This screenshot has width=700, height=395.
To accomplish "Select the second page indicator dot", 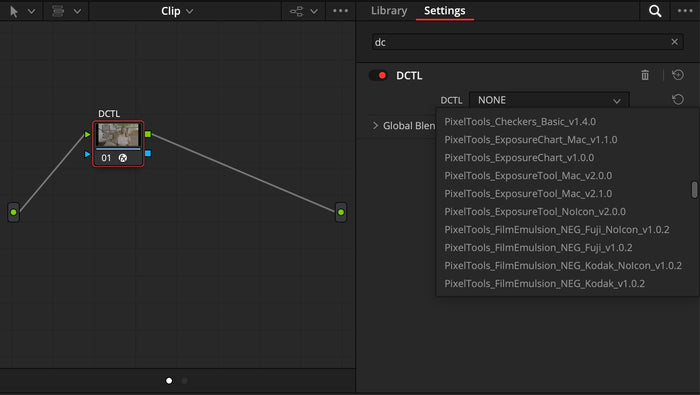I will (184, 381).
